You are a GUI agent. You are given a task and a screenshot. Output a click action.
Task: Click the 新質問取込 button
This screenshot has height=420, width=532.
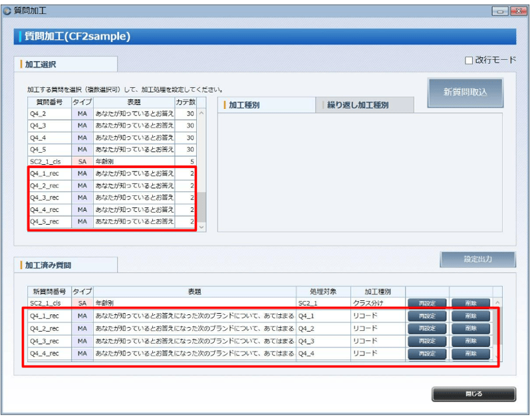(465, 92)
